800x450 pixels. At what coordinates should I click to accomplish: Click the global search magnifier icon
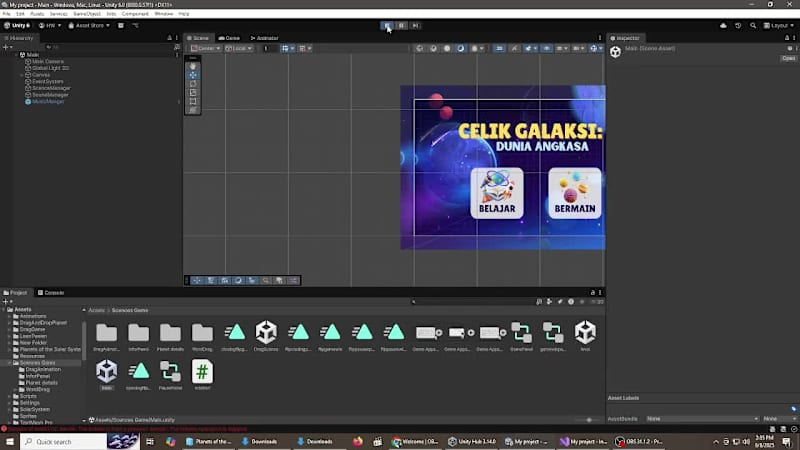(x=753, y=26)
